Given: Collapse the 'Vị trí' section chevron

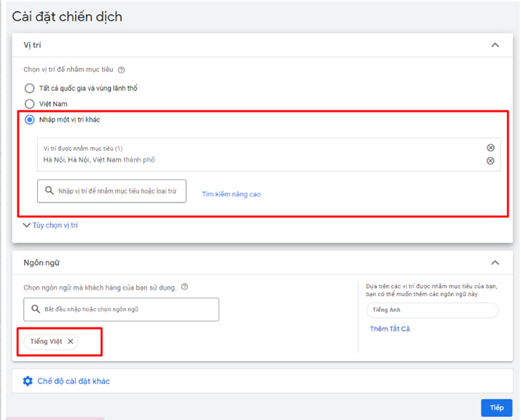Looking at the screenshot, I should tap(495, 45).
